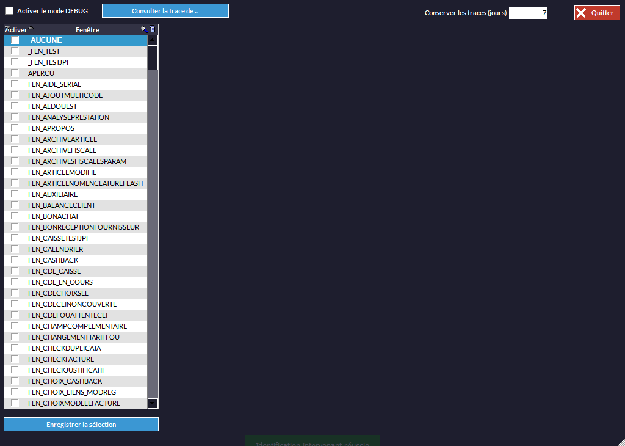
Task: Click the red X Quitter button
Action: (596, 13)
